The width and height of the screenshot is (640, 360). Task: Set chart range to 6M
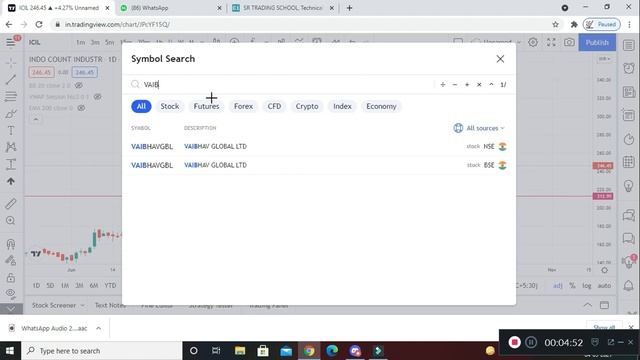click(93, 285)
